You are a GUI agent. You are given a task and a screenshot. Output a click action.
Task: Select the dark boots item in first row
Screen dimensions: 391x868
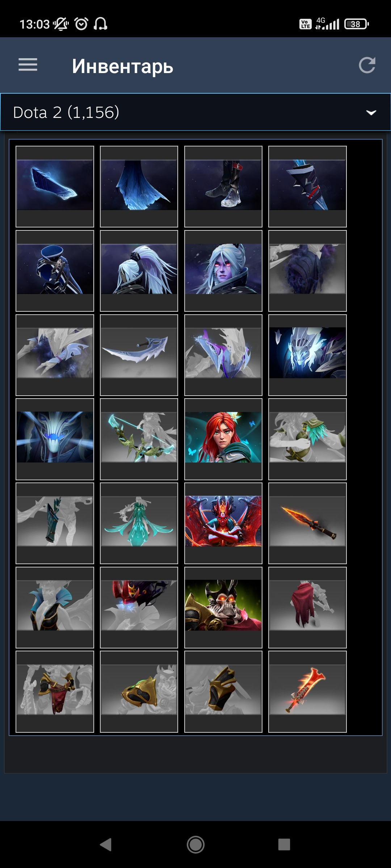pos(223,187)
